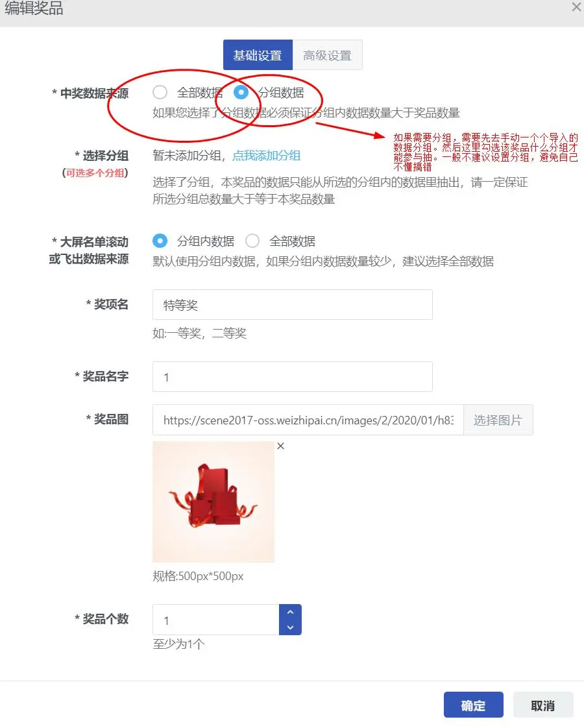
Task: Increase 奖品个数 with the up arrow
Action: pyautogui.click(x=290, y=612)
